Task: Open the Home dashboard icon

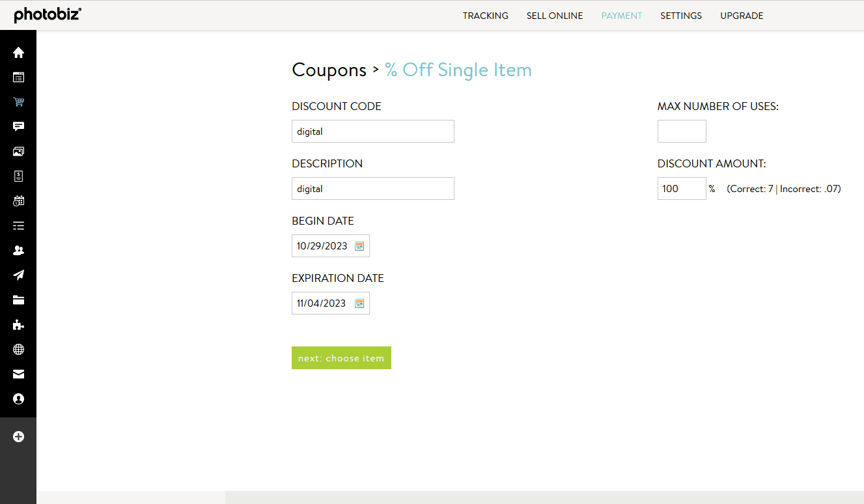Action: pos(18,52)
